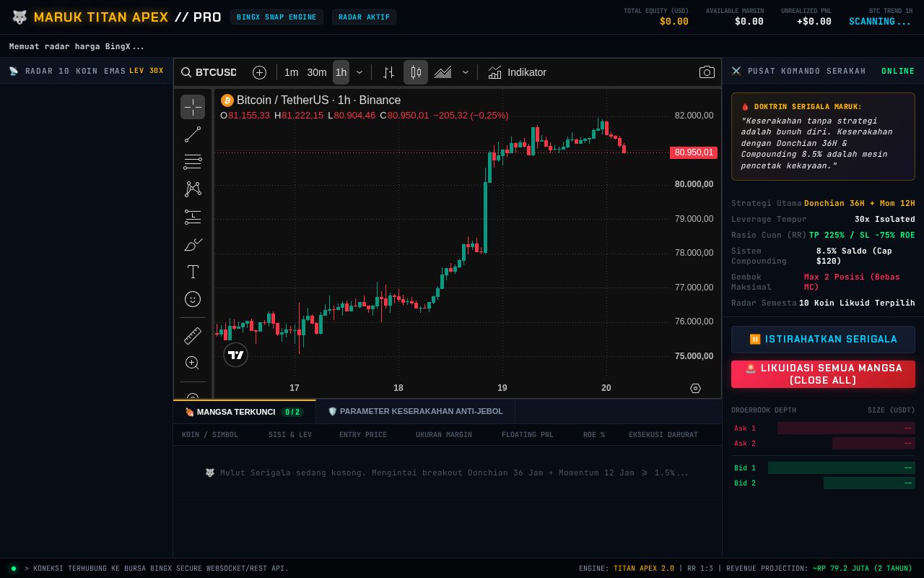The image size is (924, 578).
Task: Activate the ruler measure tool
Action: 193,335
